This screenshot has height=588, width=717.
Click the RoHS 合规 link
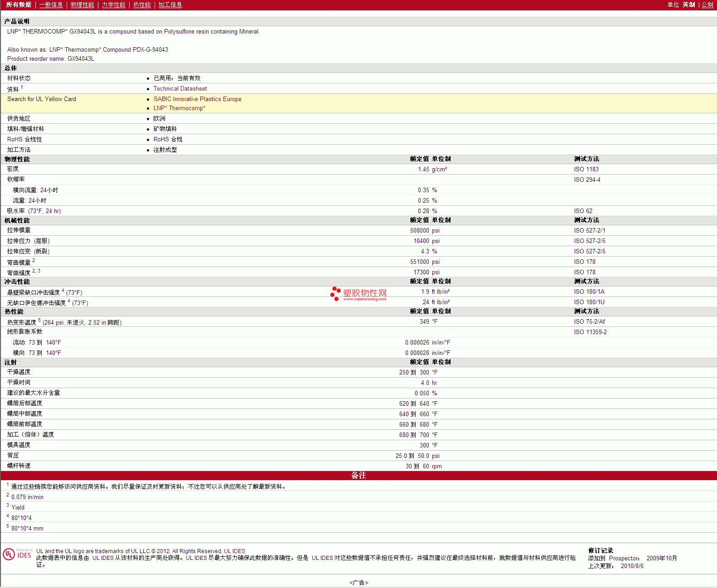pyautogui.click(x=168, y=140)
